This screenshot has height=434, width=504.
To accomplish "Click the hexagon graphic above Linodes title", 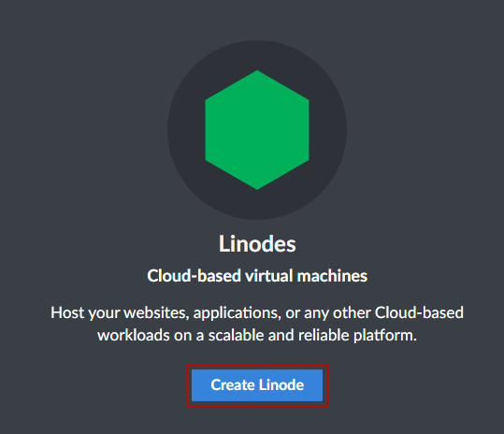I will (257, 130).
